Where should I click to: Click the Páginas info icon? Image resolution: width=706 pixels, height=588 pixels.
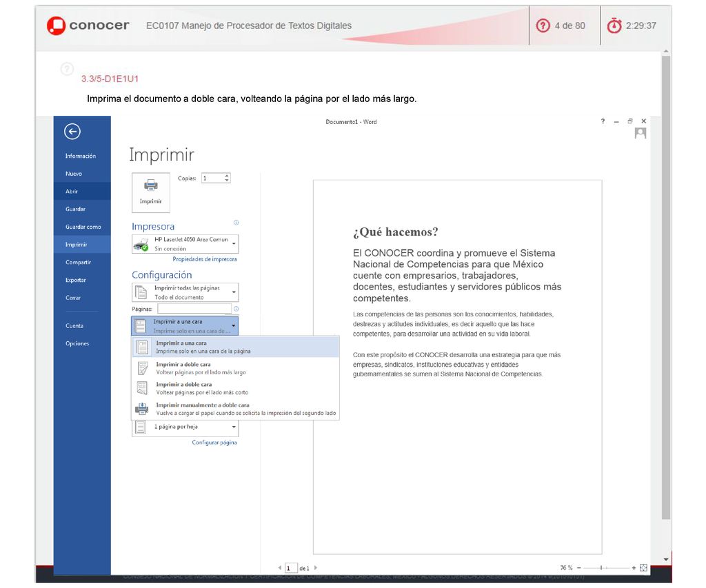click(236, 308)
